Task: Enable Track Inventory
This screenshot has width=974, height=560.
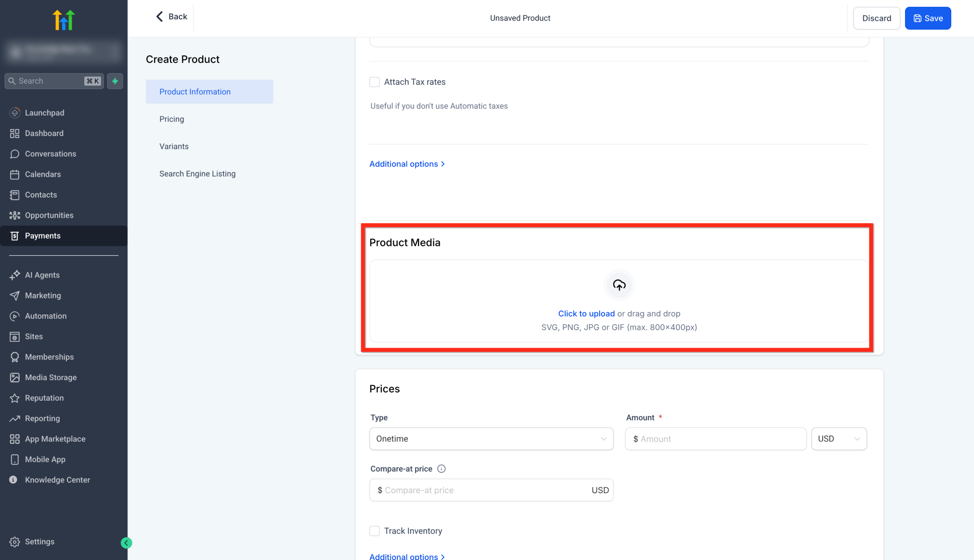Action: click(374, 531)
